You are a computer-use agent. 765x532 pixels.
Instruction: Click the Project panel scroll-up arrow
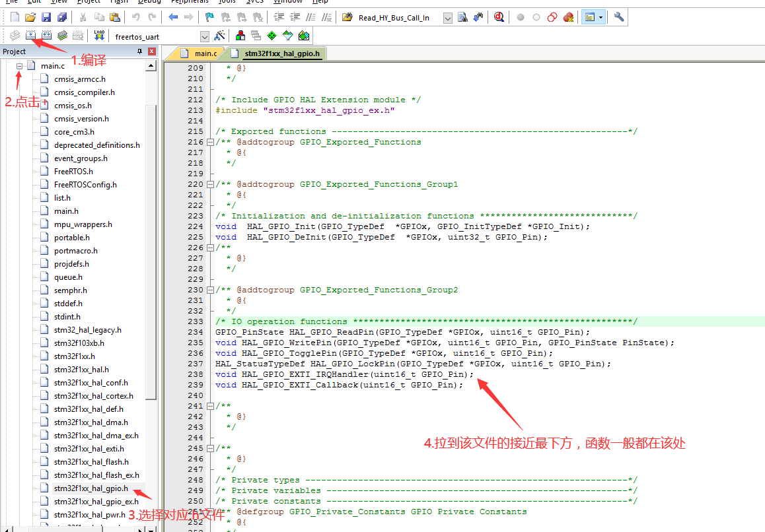151,65
